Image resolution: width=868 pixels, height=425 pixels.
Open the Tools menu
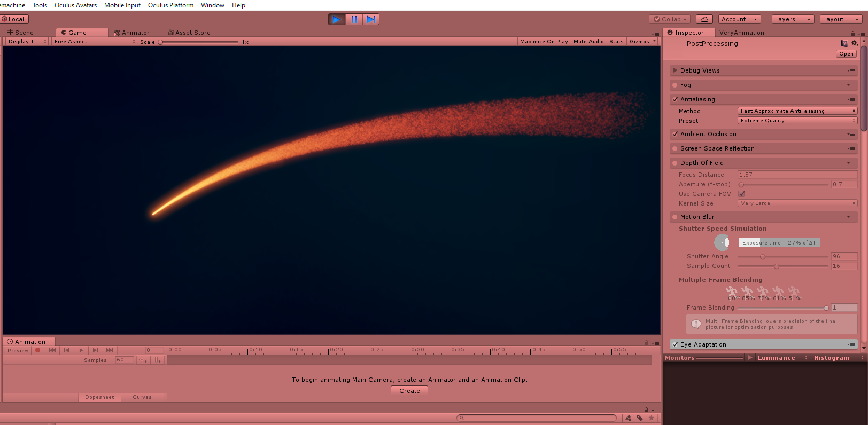tap(40, 5)
